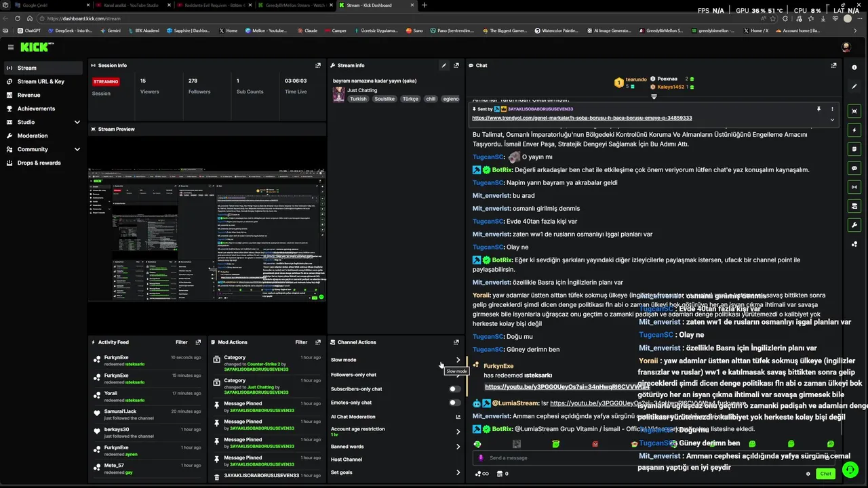Click the green emote at the left of the emote row
Viewport: 868px width, 488px height.
tap(477, 444)
